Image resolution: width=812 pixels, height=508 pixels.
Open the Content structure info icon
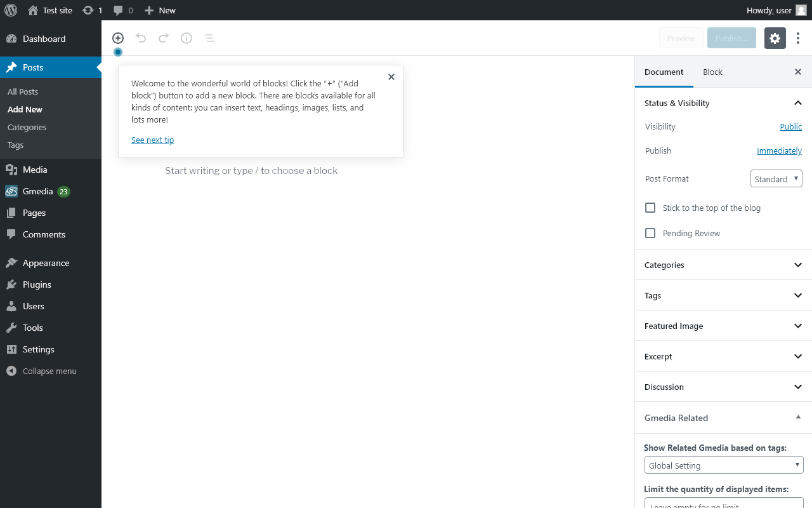187,38
